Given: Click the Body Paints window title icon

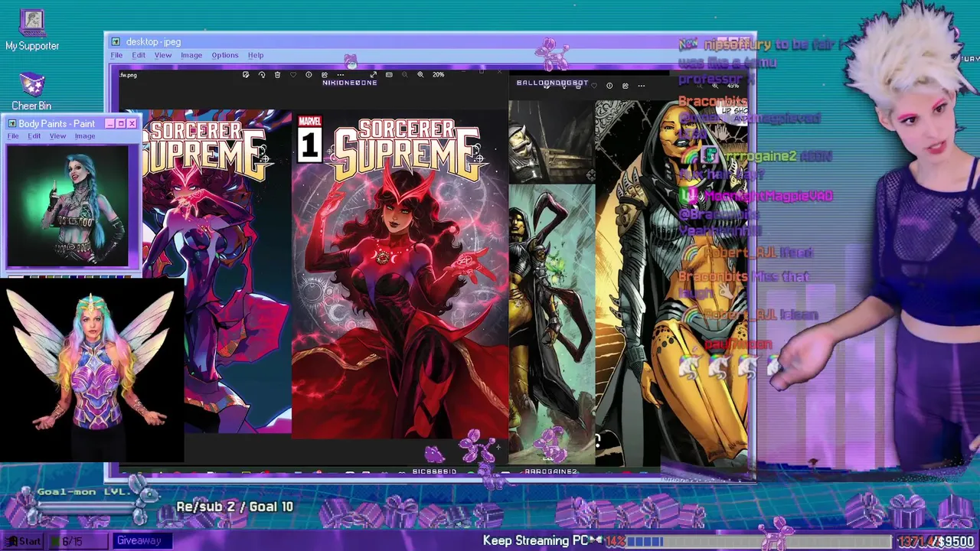Looking at the screenshot, I should tap(12, 123).
